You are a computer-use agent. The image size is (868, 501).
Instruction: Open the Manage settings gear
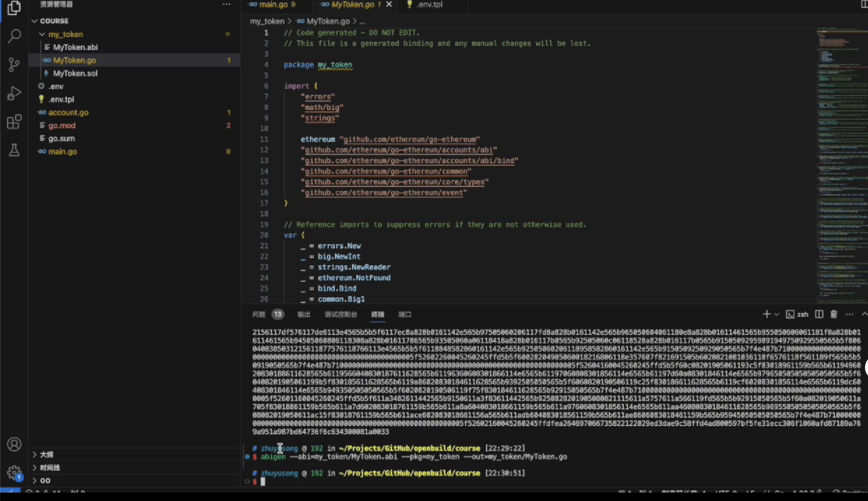tap(14, 472)
